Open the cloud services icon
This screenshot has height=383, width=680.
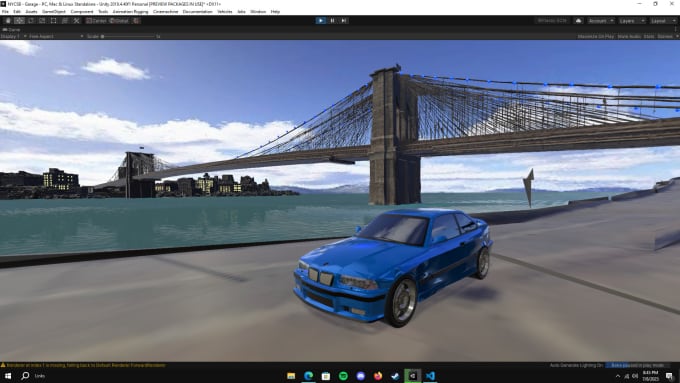(x=578, y=20)
